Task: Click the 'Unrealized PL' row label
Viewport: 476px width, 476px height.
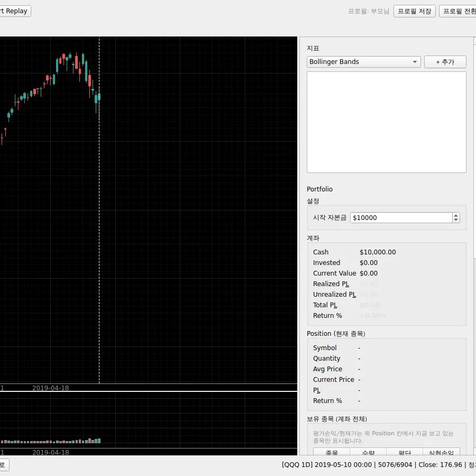Action: coord(334,295)
